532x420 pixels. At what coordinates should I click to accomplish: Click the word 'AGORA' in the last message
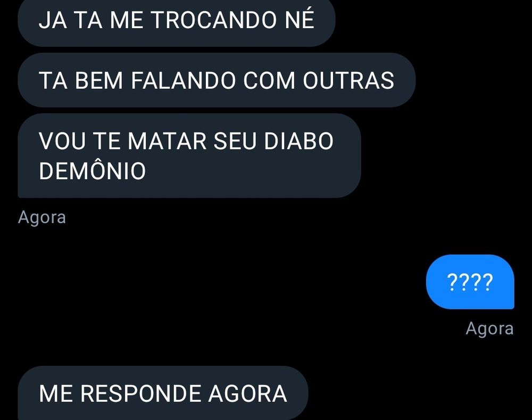tap(248, 393)
